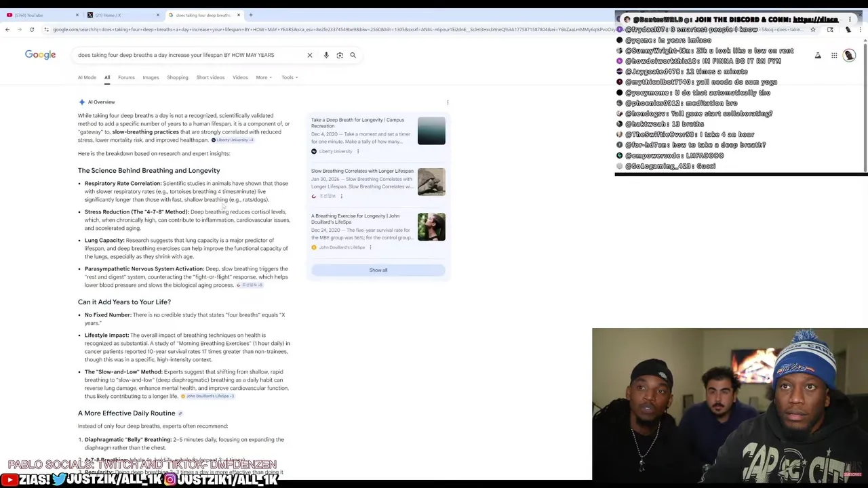Image resolution: width=868 pixels, height=488 pixels.
Task: Open options for Slow Breathing Correlates source
Action: [341, 196]
